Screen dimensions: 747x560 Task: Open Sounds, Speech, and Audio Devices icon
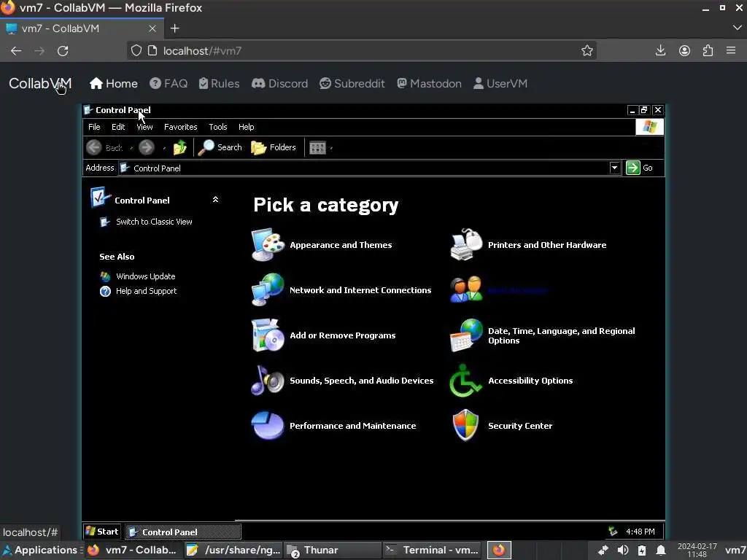[x=268, y=381]
